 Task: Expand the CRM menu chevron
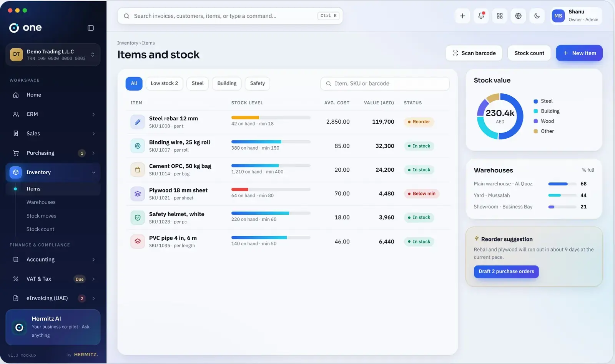tap(93, 114)
